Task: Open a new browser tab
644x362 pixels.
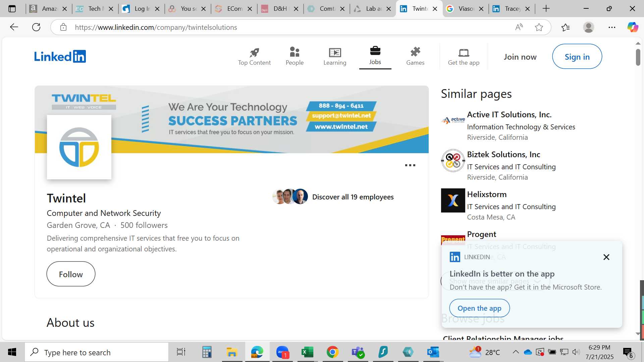Action: click(x=546, y=9)
